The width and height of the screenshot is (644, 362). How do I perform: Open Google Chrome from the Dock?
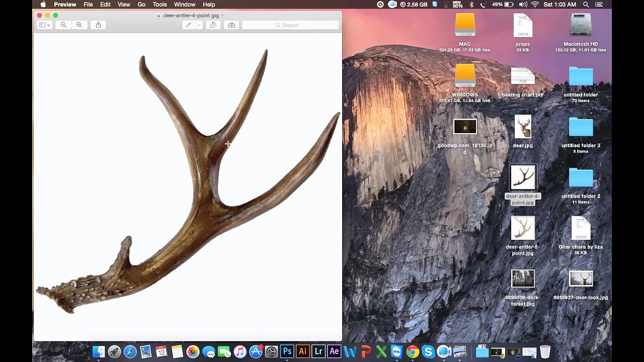[x=412, y=351]
